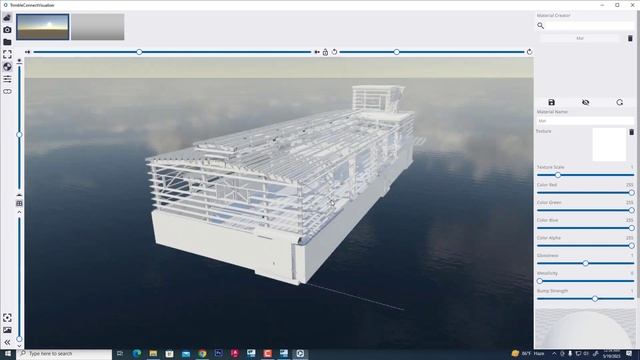The height and width of the screenshot is (360, 640).
Task: Click the Bump Strength slider handle
Action: (595, 299)
